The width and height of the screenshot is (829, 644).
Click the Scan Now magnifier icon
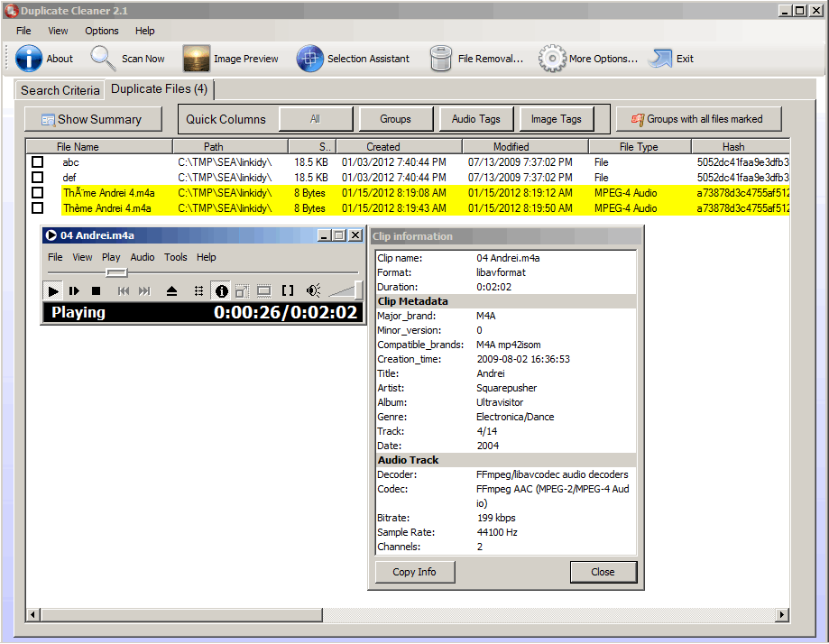(x=103, y=59)
